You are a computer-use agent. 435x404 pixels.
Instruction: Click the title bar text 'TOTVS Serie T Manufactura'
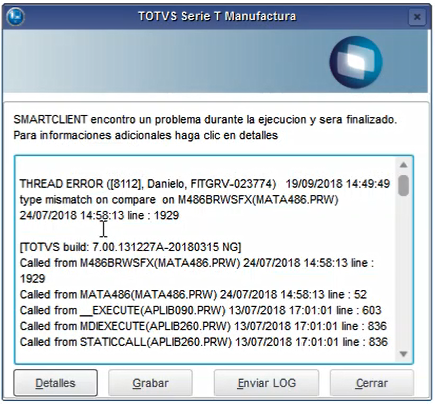click(x=217, y=16)
